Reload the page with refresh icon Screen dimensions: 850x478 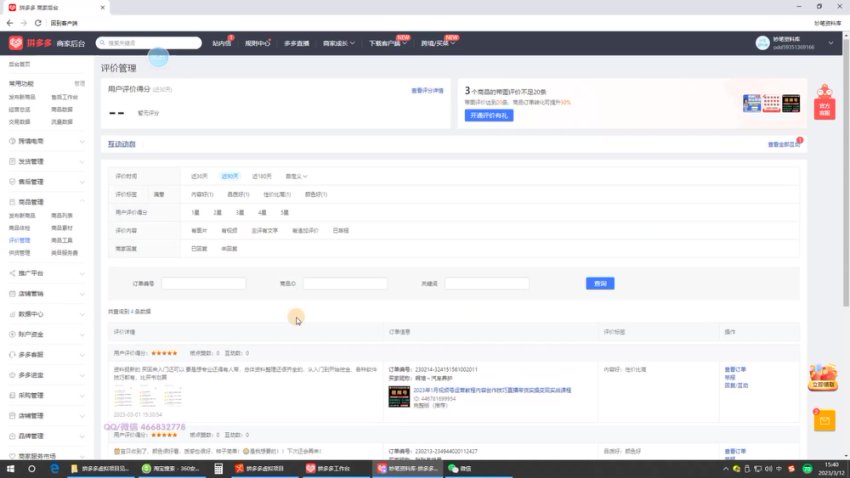pos(38,23)
